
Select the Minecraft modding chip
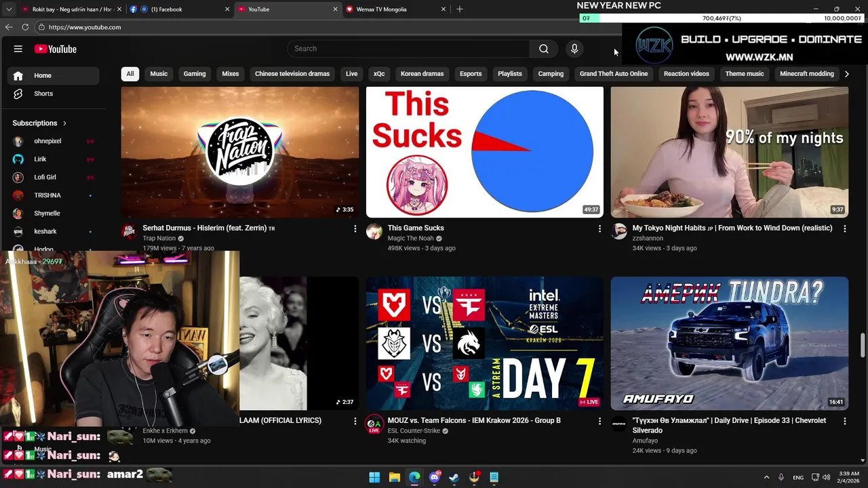(807, 74)
